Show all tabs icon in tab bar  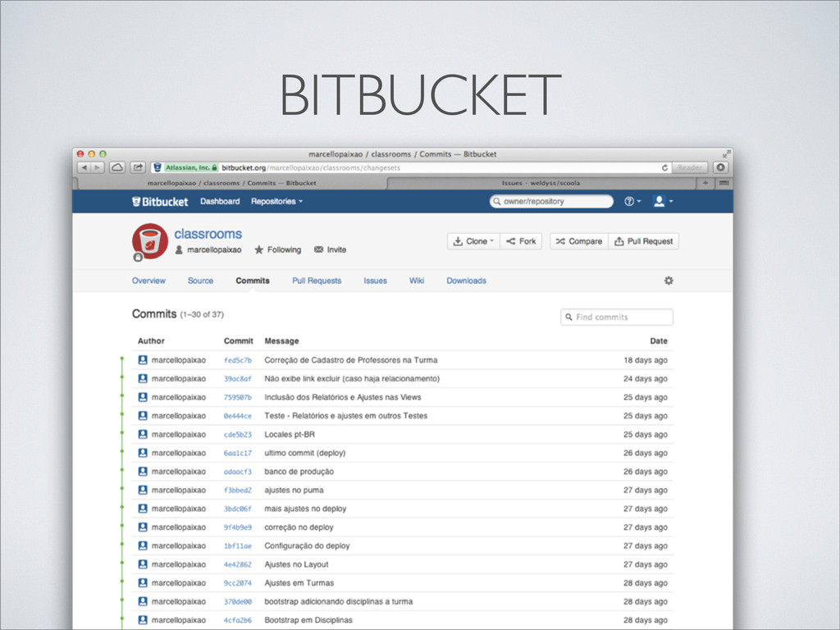(724, 183)
